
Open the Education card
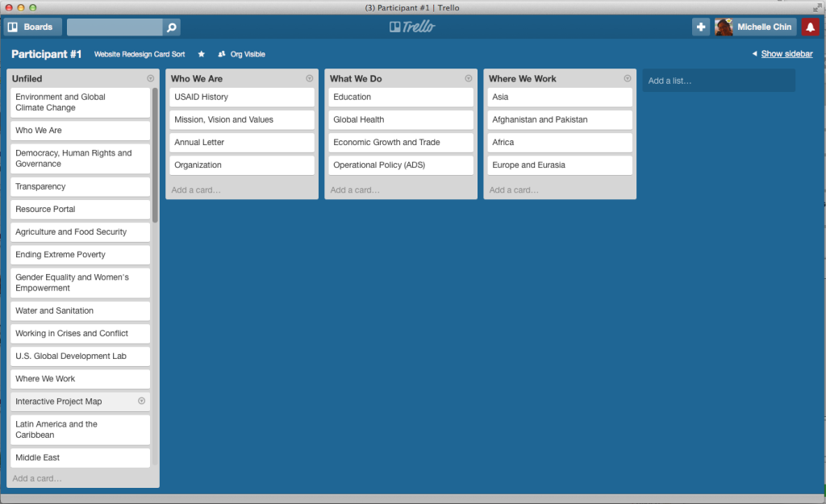tap(401, 97)
